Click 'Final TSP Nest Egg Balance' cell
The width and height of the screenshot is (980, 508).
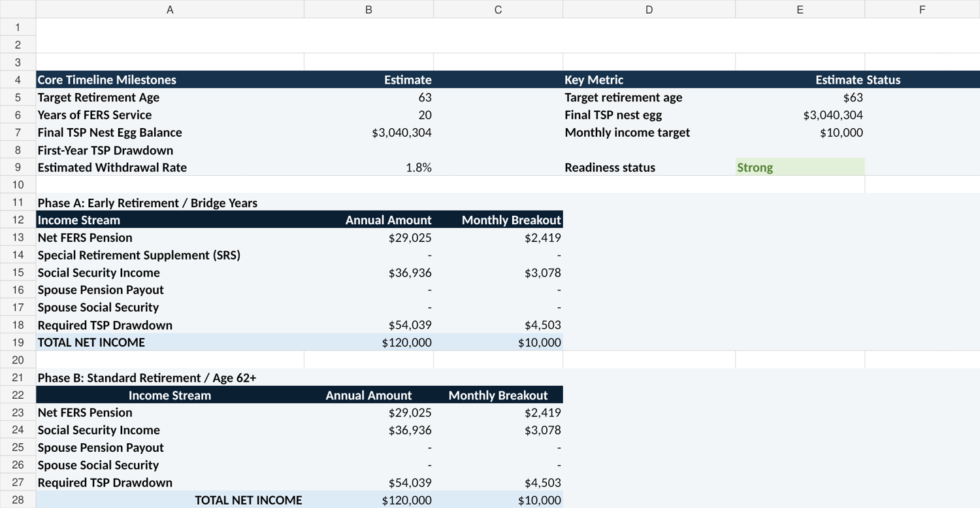[x=170, y=132]
